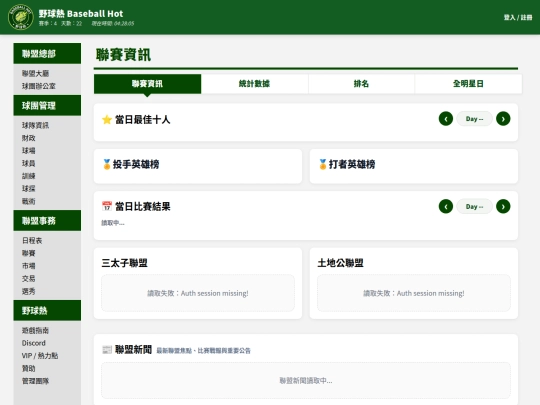
Task: Go to previous day in 當日最佳十人
Action: (x=446, y=119)
